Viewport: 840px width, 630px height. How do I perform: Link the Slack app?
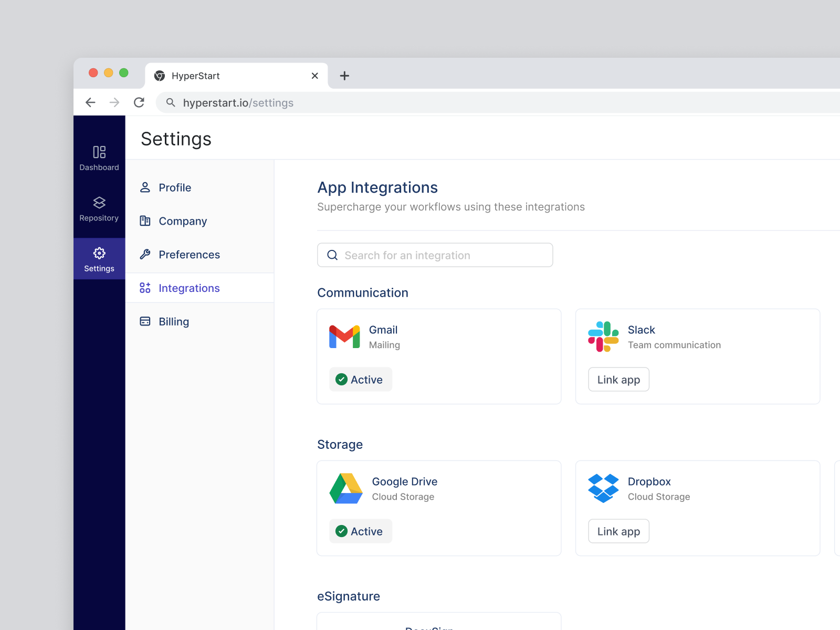point(618,379)
